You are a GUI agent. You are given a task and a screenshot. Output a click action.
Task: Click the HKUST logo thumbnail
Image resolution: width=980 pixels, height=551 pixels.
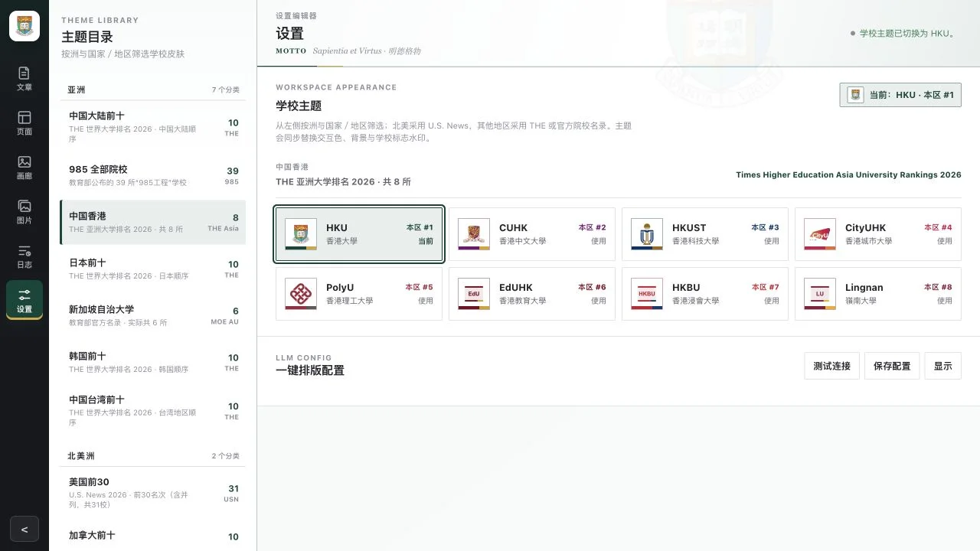click(647, 234)
